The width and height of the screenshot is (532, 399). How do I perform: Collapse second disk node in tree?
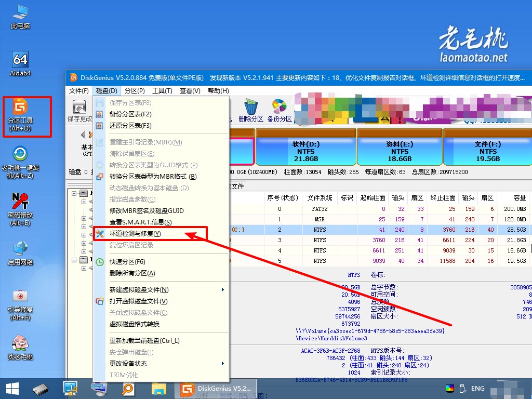tap(74, 260)
